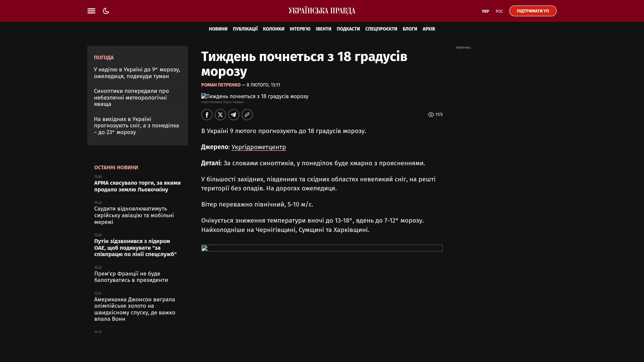The height and width of the screenshot is (362, 644).
Task: Click the Ukrainska Pravda logo
Action: [x=322, y=11]
